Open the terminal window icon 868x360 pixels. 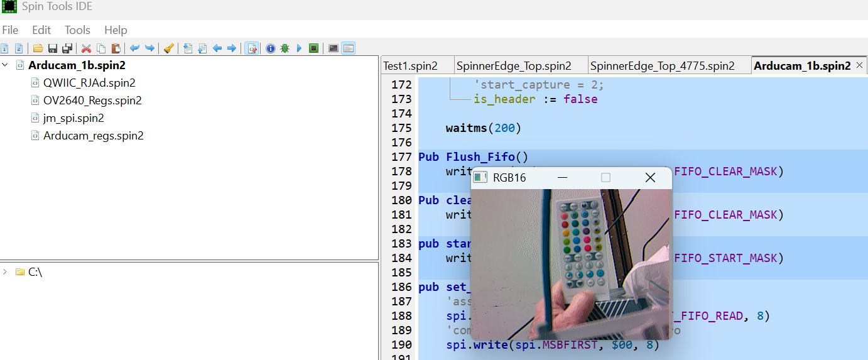click(334, 48)
